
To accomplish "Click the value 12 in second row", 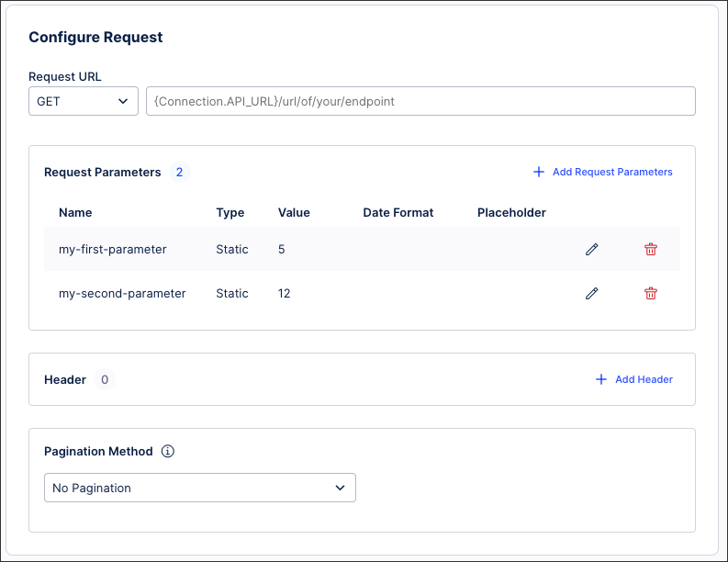I will click(285, 293).
